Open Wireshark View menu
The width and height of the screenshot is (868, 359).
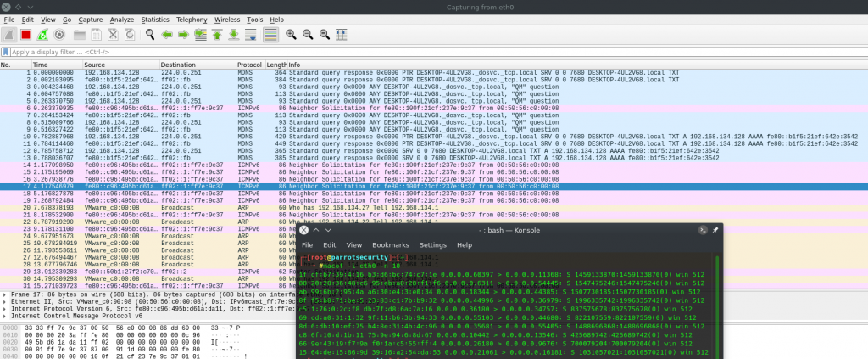point(48,20)
